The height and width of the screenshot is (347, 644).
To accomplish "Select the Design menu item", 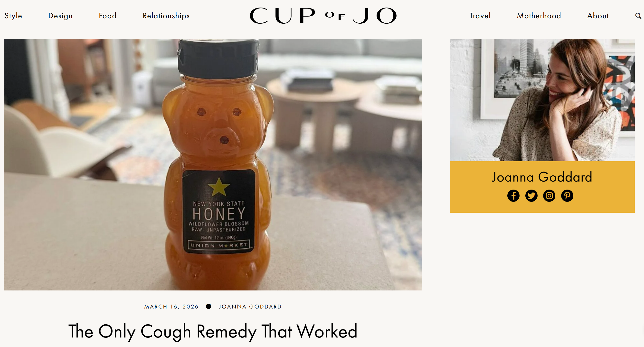I will pos(60,16).
